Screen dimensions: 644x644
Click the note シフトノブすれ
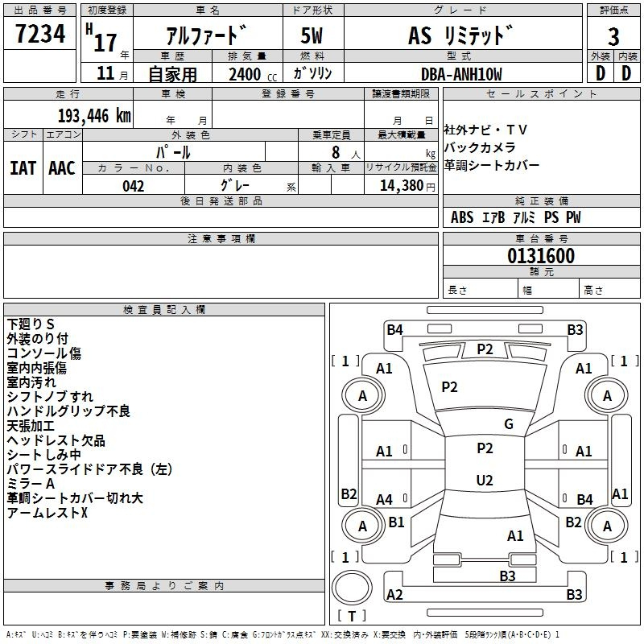(50, 396)
